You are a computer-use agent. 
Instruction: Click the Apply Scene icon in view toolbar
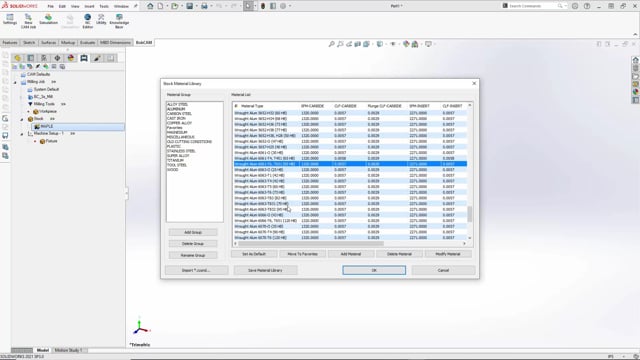(415, 44)
